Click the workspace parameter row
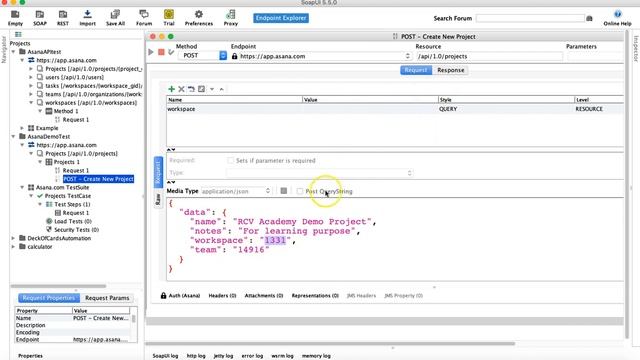This screenshot has width=640, height=360. pos(395,109)
